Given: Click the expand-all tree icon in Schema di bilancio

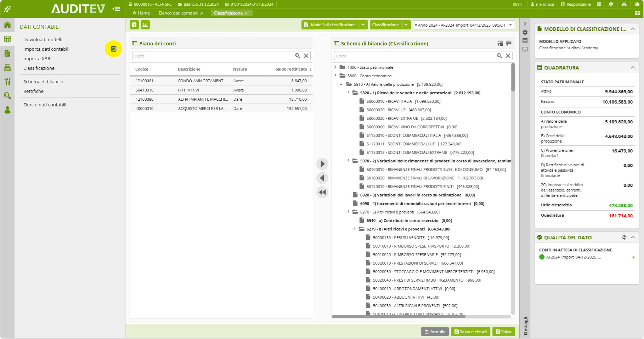Looking at the screenshot, I should (x=500, y=43).
